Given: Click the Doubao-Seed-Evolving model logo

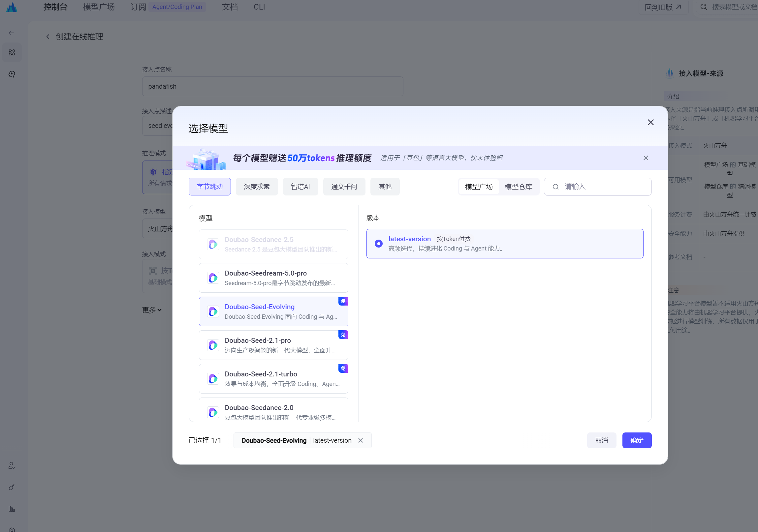Looking at the screenshot, I should point(213,311).
